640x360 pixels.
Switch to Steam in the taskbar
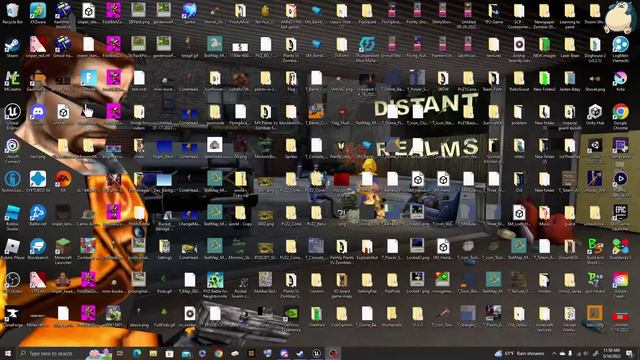300,353
